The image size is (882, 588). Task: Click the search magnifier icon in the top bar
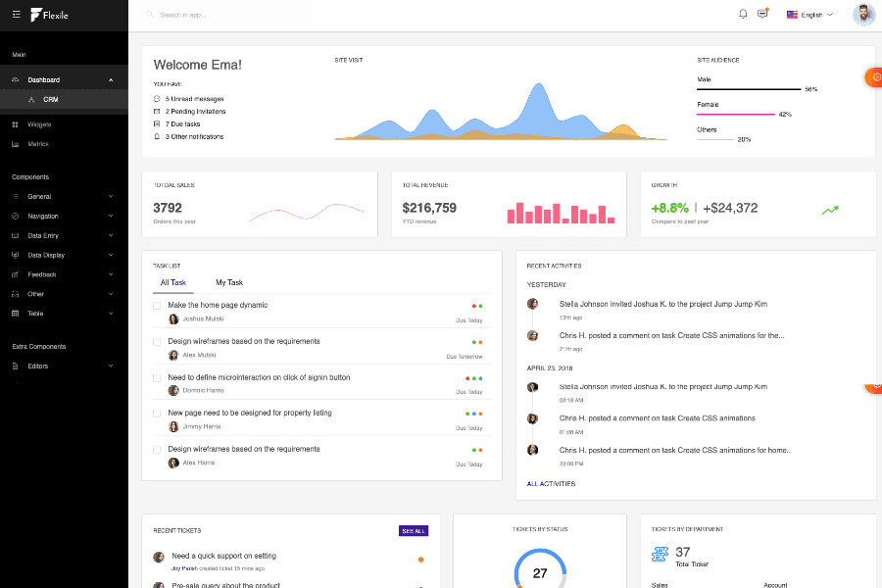148,14
